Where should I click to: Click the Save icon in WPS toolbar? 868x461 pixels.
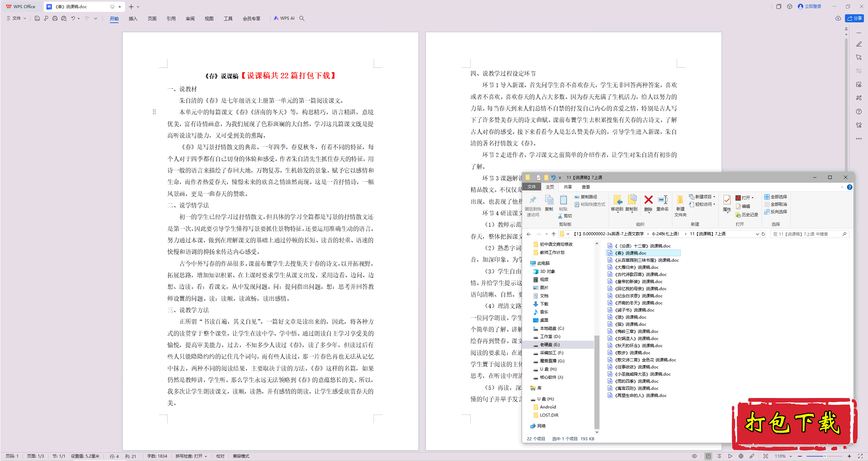coord(37,18)
